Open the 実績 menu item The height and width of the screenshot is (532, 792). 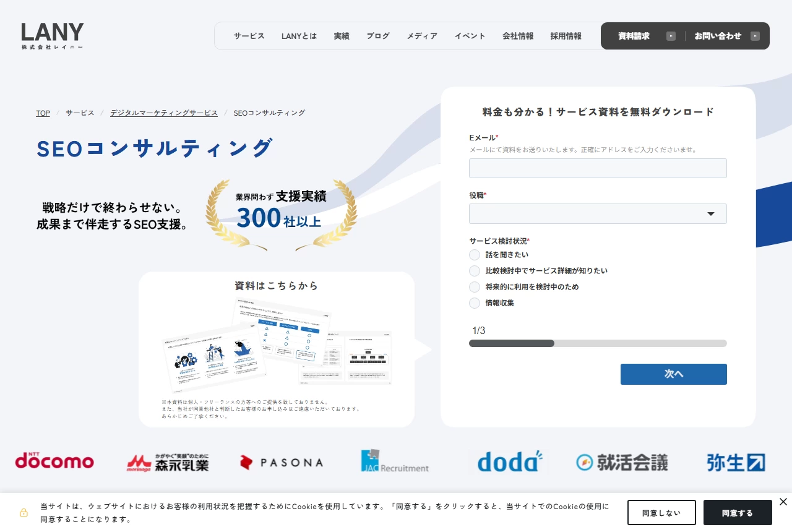click(342, 36)
